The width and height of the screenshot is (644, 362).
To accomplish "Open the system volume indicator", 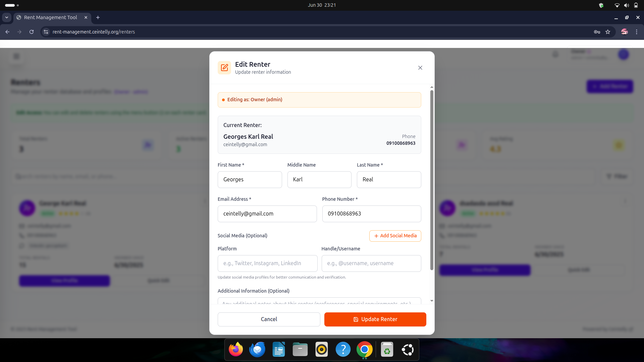I will tap(626, 5).
